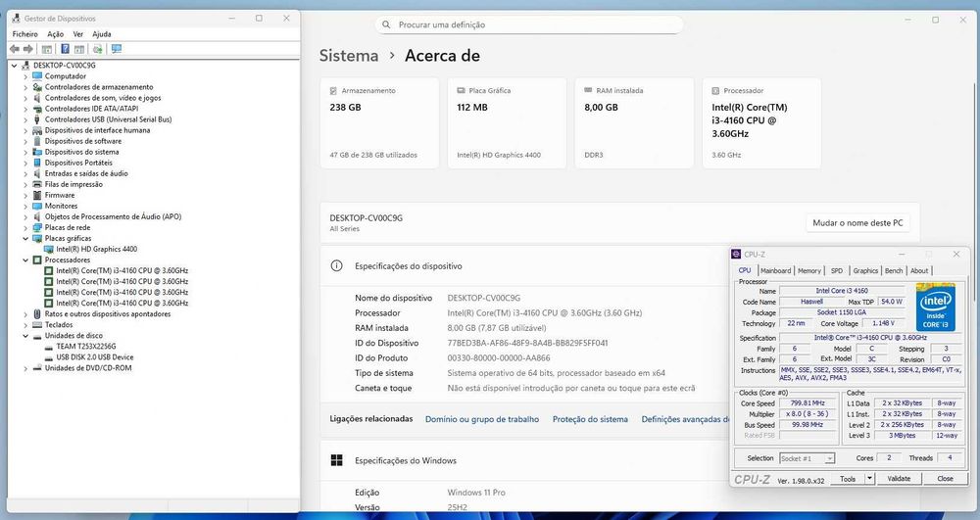Collapse the Unidades de disco node arrow
Viewport: 980px width, 520px height.
pos(25,335)
